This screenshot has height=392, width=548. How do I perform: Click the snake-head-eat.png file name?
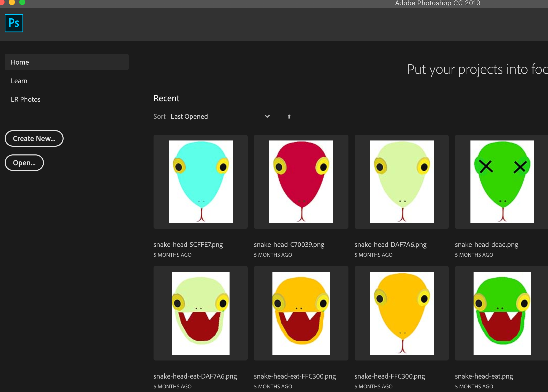pyautogui.click(x=484, y=376)
